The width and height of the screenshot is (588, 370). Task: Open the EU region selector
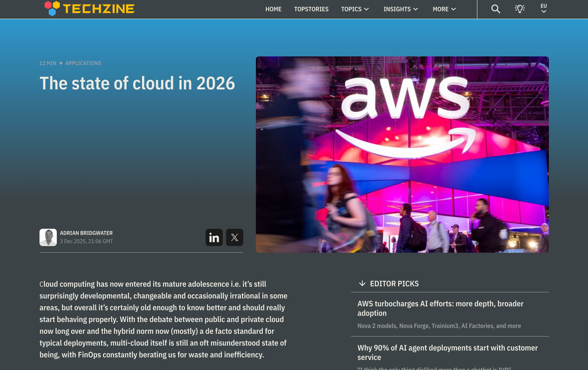(543, 9)
